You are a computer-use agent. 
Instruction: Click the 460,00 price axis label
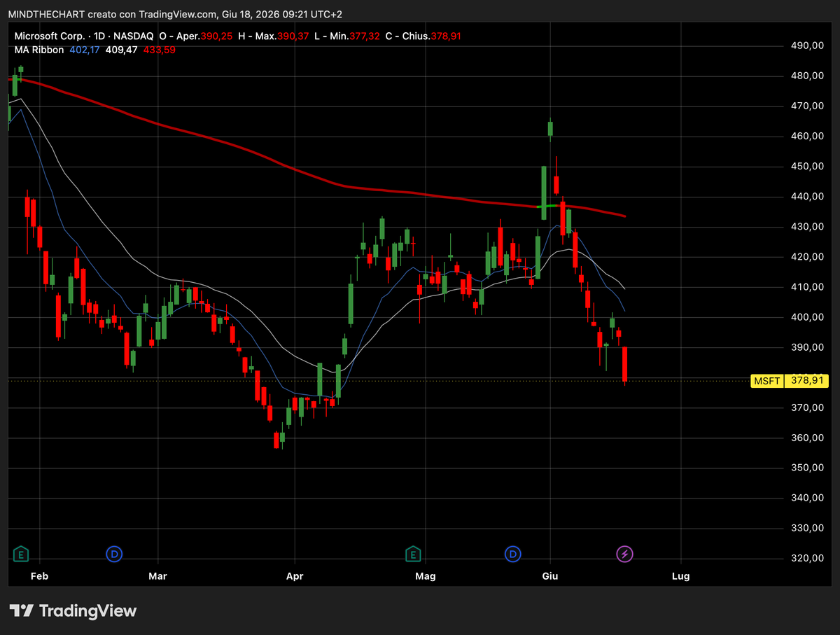point(806,136)
